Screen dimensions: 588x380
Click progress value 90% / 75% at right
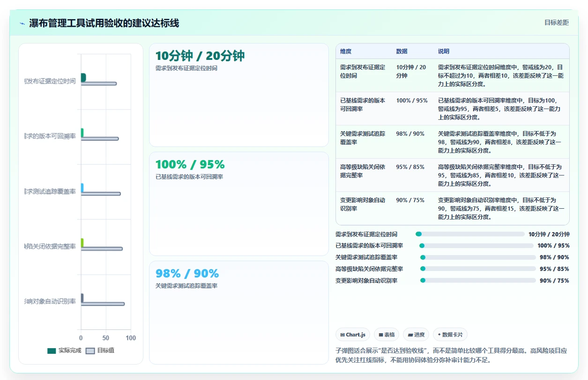[554, 281]
